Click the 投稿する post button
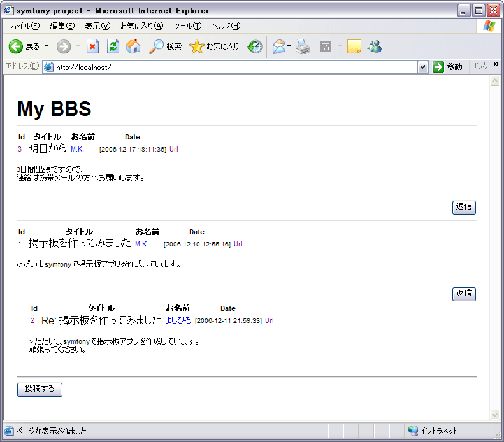The width and height of the screenshot is (504, 442). (40, 389)
